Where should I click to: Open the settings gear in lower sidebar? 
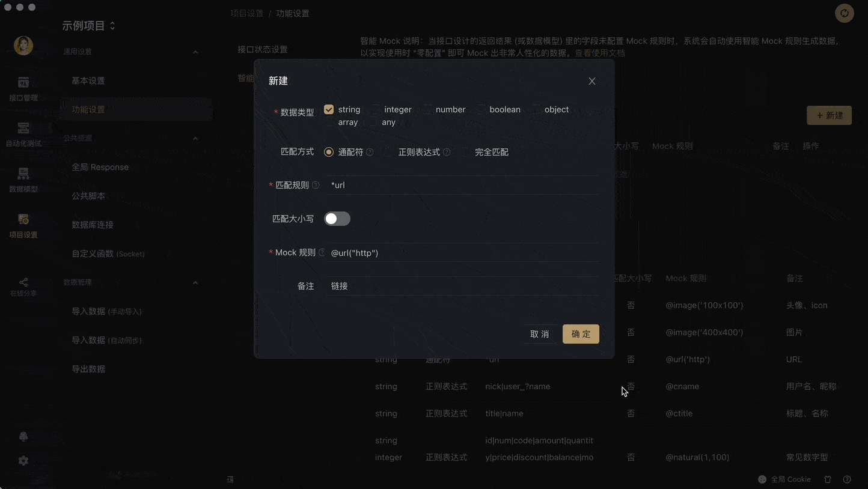click(x=23, y=461)
